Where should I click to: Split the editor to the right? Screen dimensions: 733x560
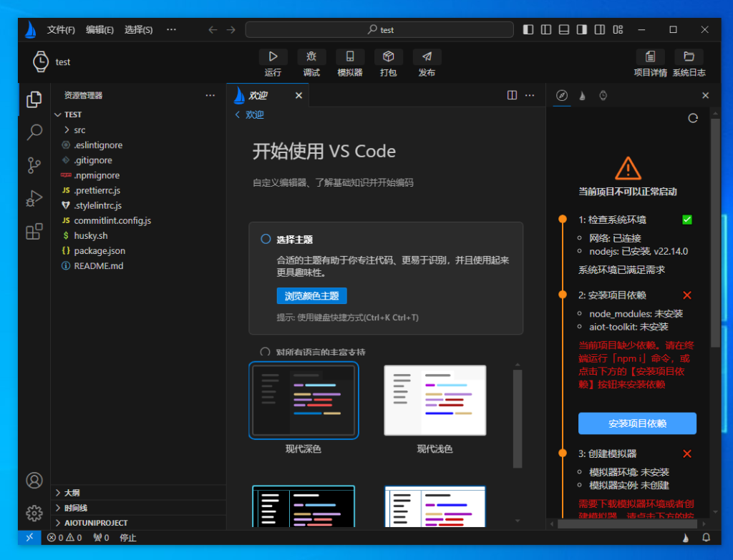512,95
